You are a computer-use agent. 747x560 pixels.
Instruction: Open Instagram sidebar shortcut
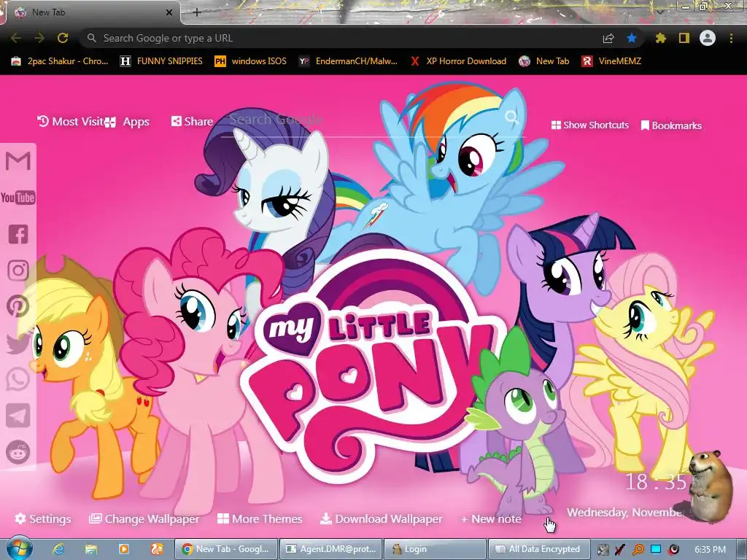18,271
